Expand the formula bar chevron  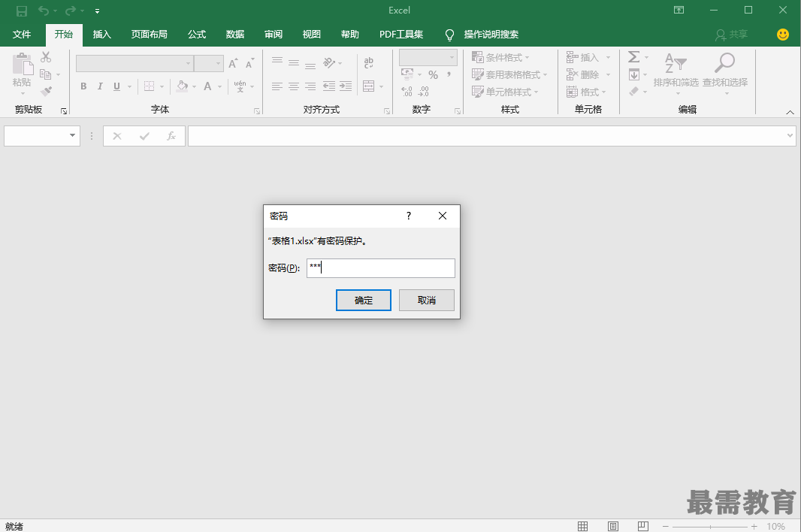[790, 135]
